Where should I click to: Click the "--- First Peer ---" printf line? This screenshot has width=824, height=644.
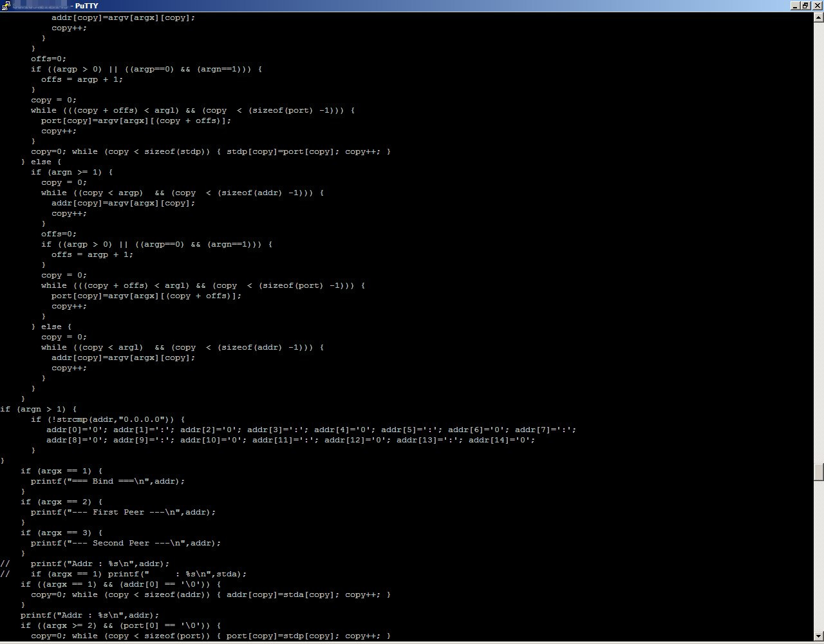[x=123, y=512]
